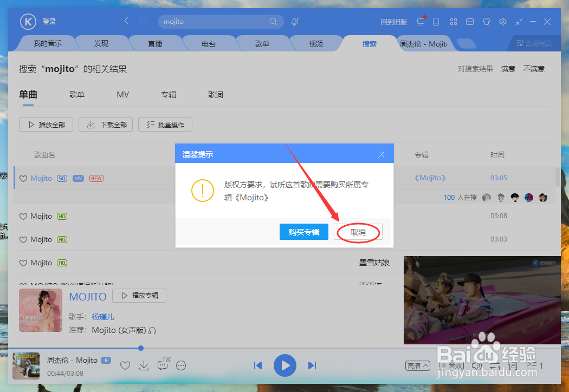Image resolution: width=569 pixels, height=392 pixels.
Task: Switch to mini mode with shrink arrows icon
Action: [519, 22]
